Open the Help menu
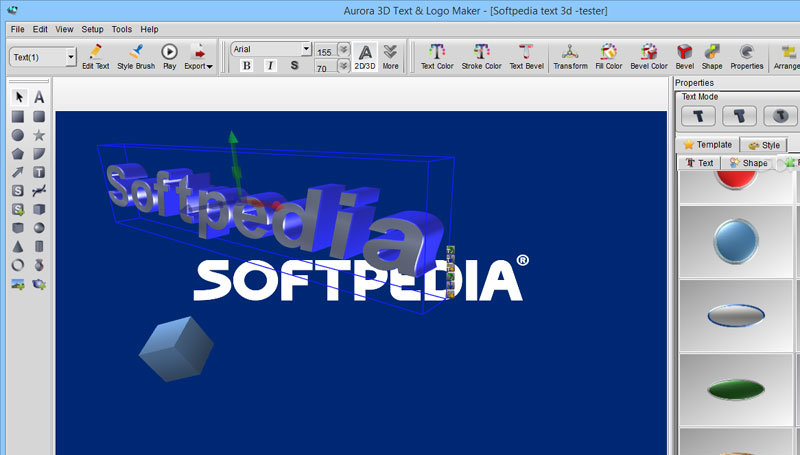 click(x=149, y=29)
